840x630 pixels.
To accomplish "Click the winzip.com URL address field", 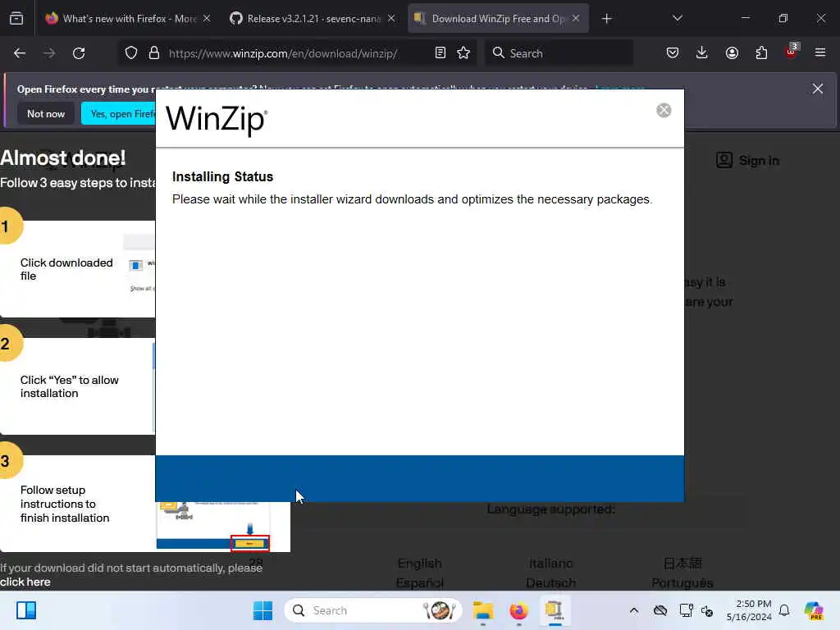I will click(x=283, y=53).
